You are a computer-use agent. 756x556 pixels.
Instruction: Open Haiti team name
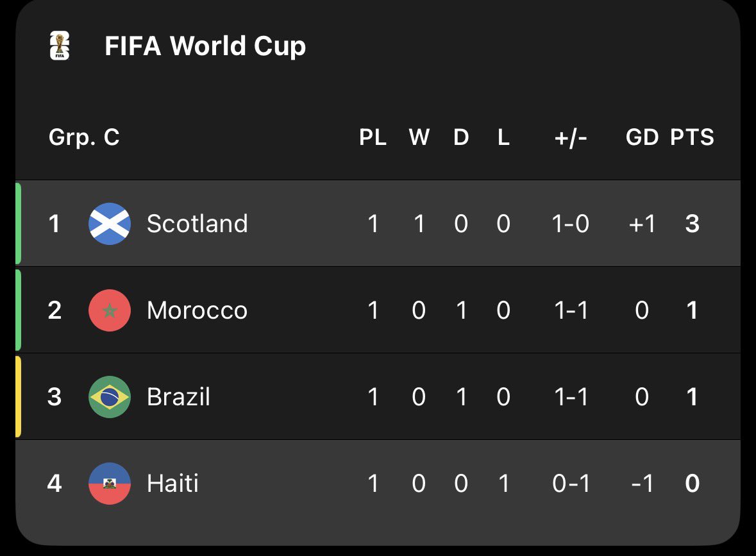172,483
